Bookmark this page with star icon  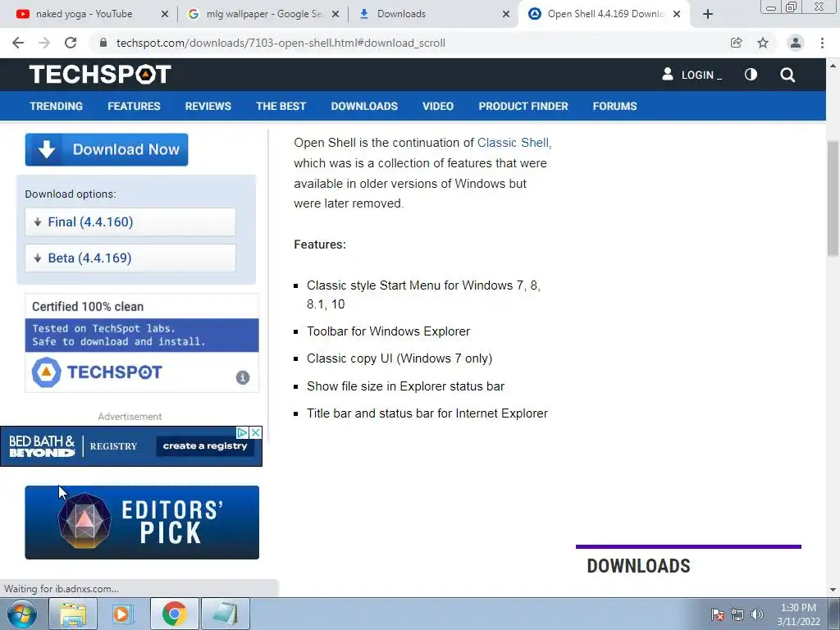[763, 43]
